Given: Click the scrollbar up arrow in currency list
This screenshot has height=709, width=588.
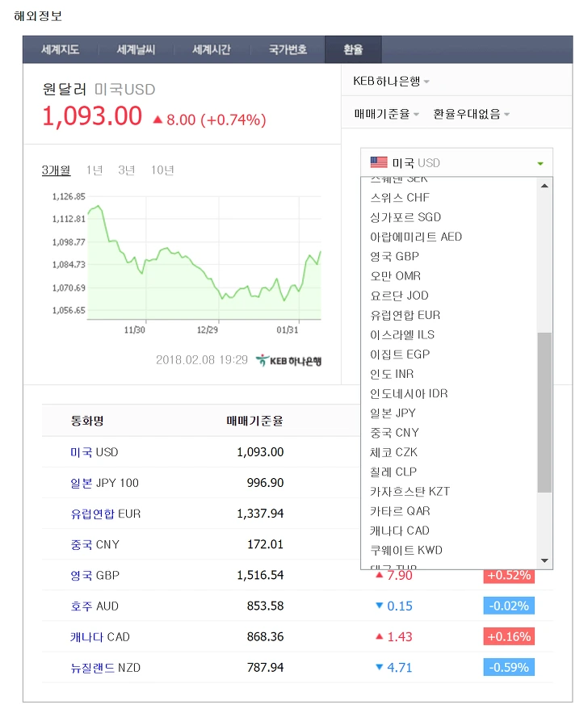Looking at the screenshot, I should 544,186.
